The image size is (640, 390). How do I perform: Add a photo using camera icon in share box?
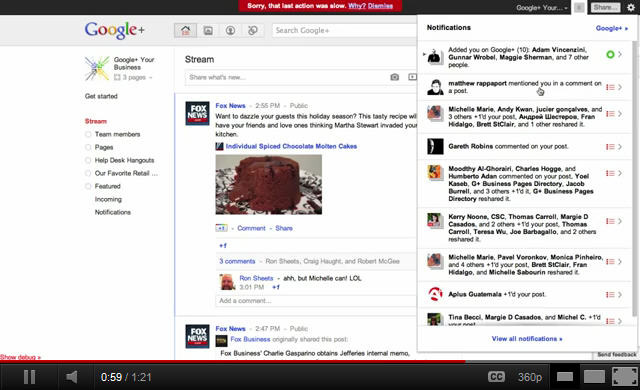point(394,77)
